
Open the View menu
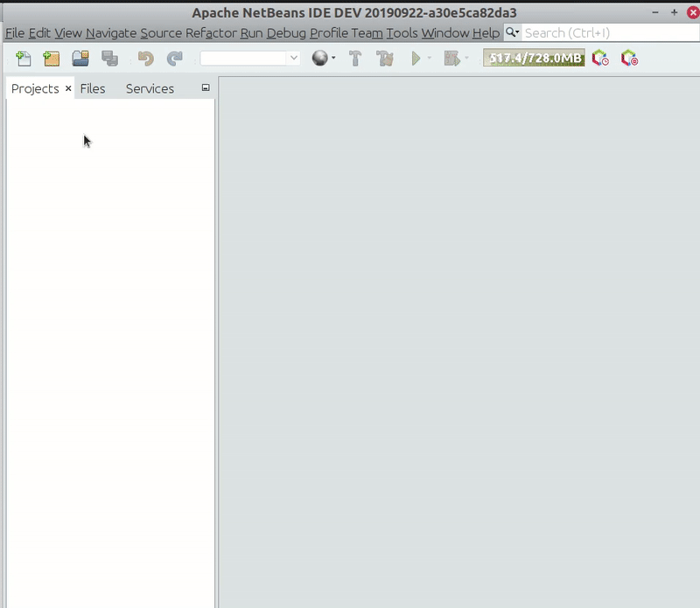pyautogui.click(x=68, y=33)
